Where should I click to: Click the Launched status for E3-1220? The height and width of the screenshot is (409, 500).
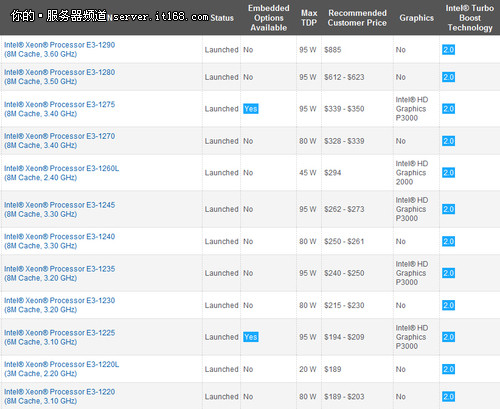222,397
